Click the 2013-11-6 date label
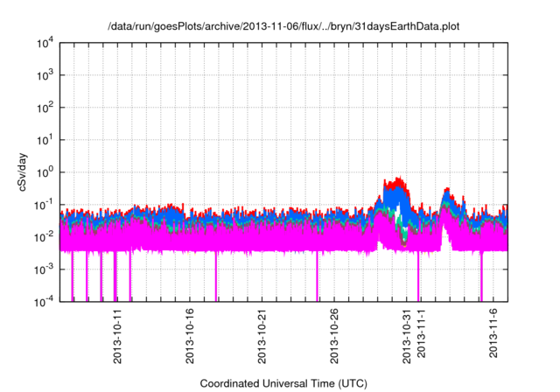 [x=493, y=333]
